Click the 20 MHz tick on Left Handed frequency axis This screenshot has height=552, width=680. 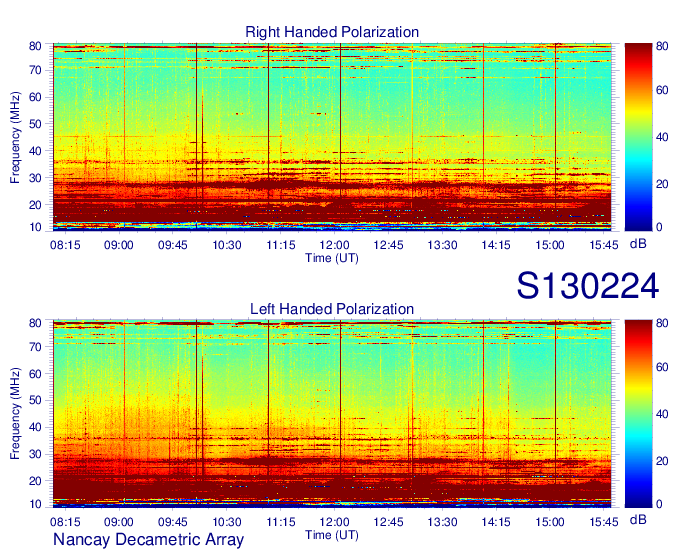pyautogui.click(x=36, y=481)
